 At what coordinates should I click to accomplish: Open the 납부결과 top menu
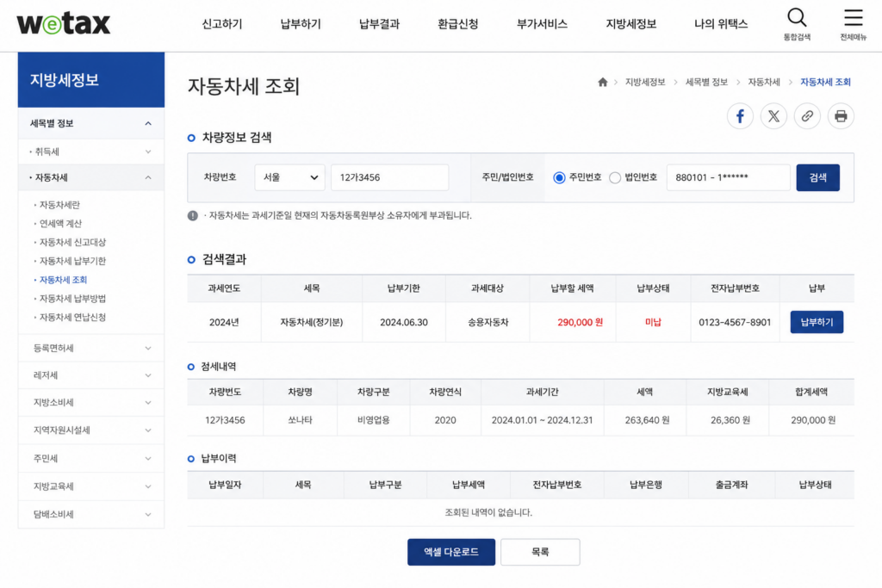tap(379, 24)
